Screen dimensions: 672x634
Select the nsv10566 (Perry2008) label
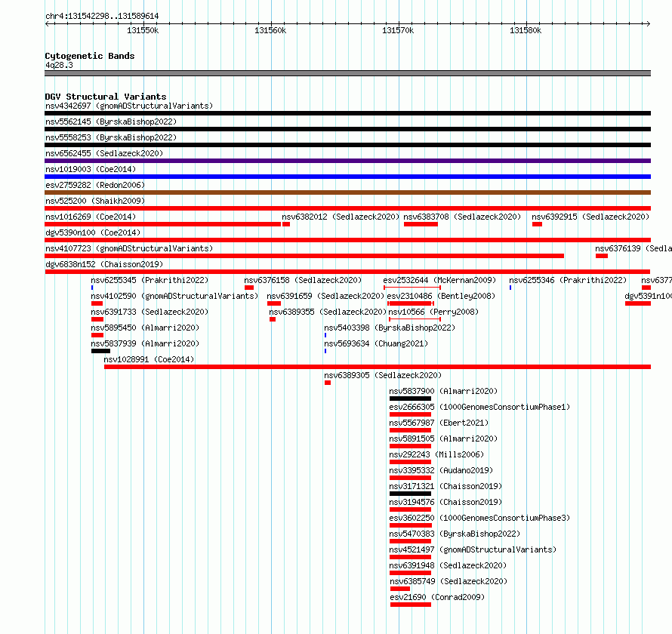click(x=433, y=312)
